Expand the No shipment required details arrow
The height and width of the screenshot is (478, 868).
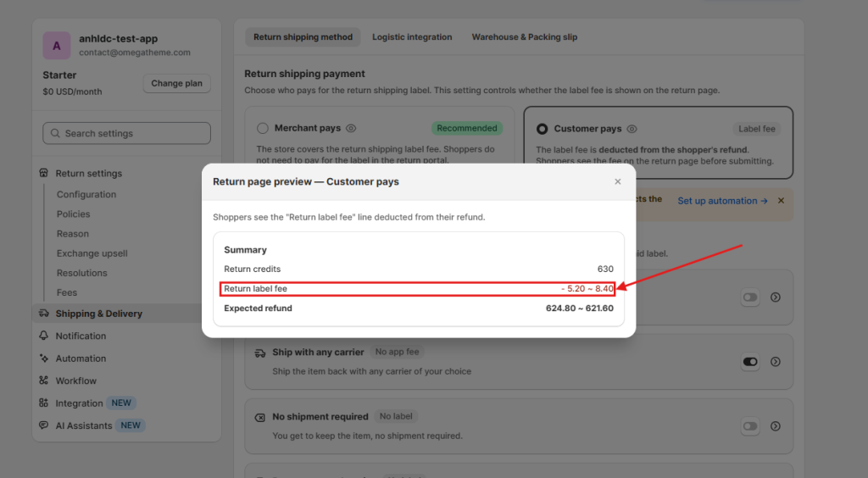tap(776, 426)
